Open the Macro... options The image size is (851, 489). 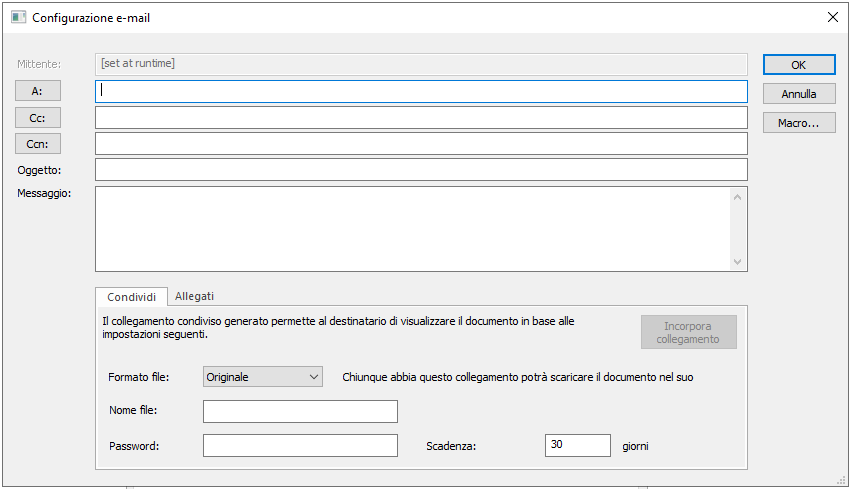798,124
